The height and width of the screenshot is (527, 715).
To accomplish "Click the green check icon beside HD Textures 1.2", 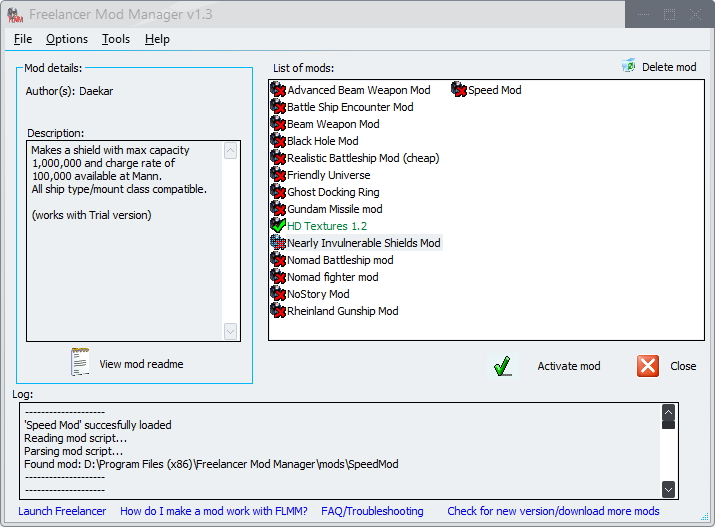I will pyautogui.click(x=278, y=226).
